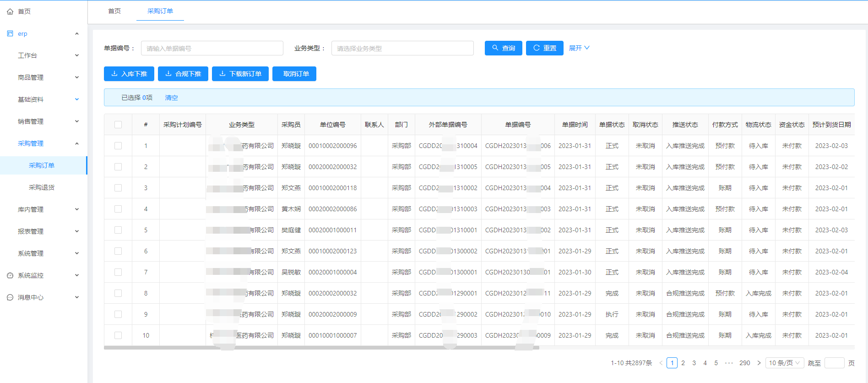
Task: Open the 业务类型 selection dropdown
Action: pos(402,48)
